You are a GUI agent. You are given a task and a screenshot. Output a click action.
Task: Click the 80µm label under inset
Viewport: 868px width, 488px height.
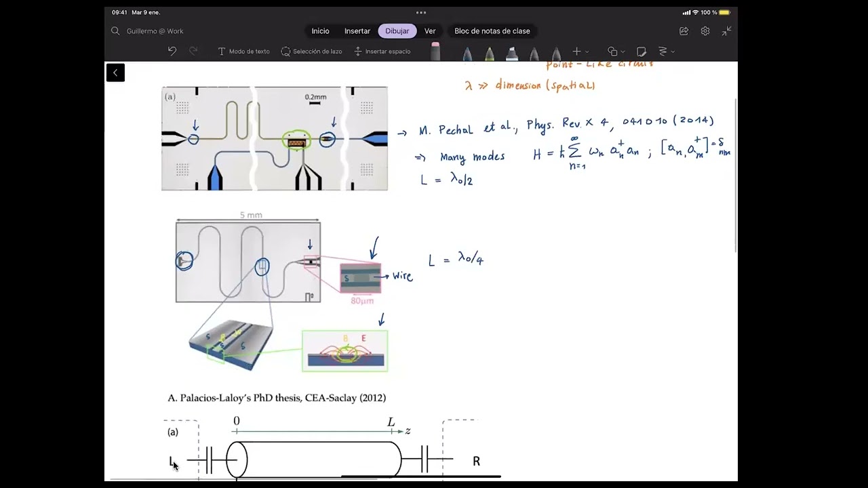(362, 300)
